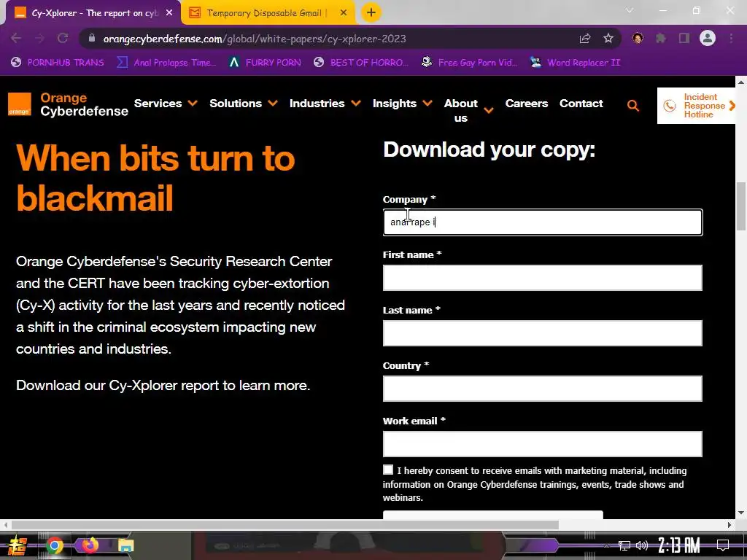This screenshot has width=747, height=560.
Task: Click the scroll down arrow
Action: (741, 513)
